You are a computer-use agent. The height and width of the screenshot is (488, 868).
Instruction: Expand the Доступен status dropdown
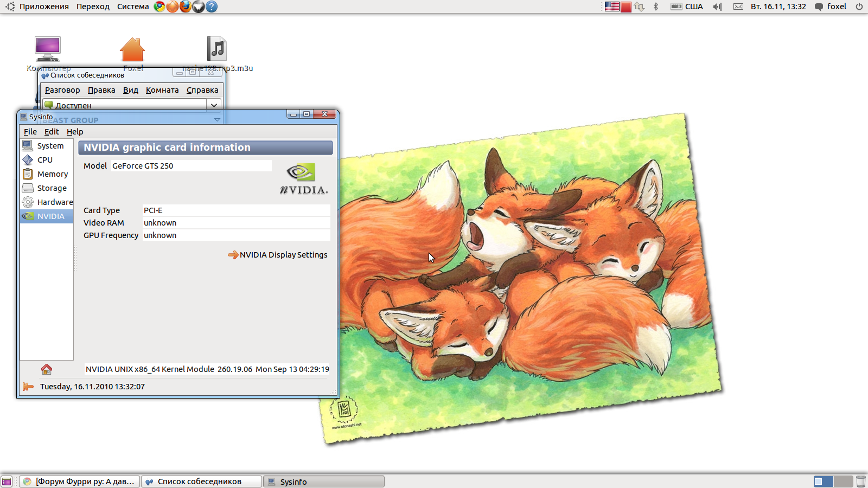pos(214,105)
